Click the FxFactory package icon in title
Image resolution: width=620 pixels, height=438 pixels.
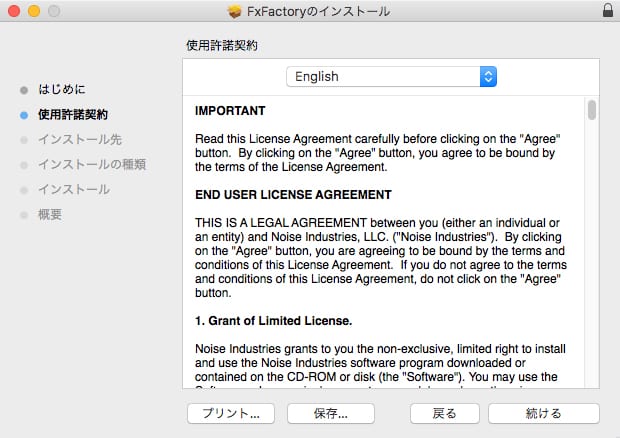234,11
